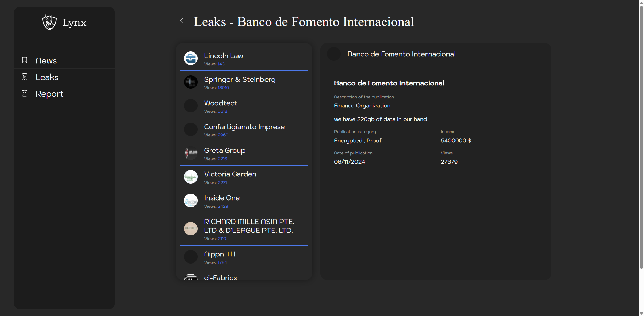Click the Leaks document icon
644x316 pixels.
point(24,77)
